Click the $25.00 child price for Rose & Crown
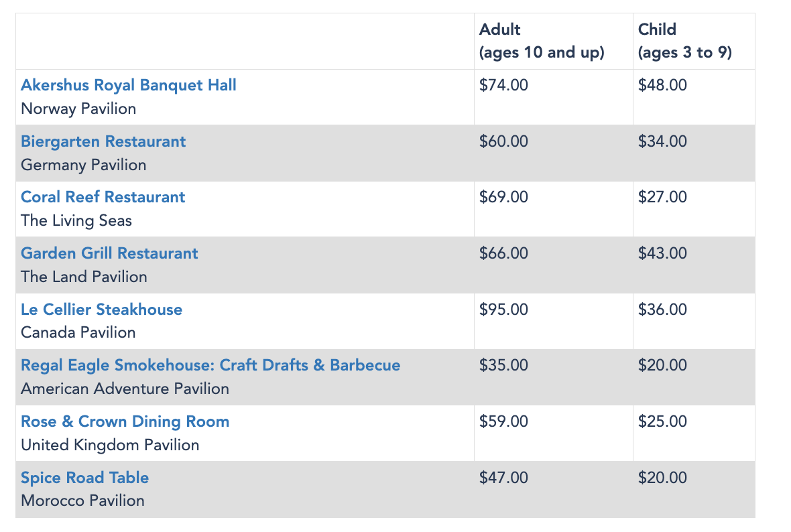 pos(662,421)
